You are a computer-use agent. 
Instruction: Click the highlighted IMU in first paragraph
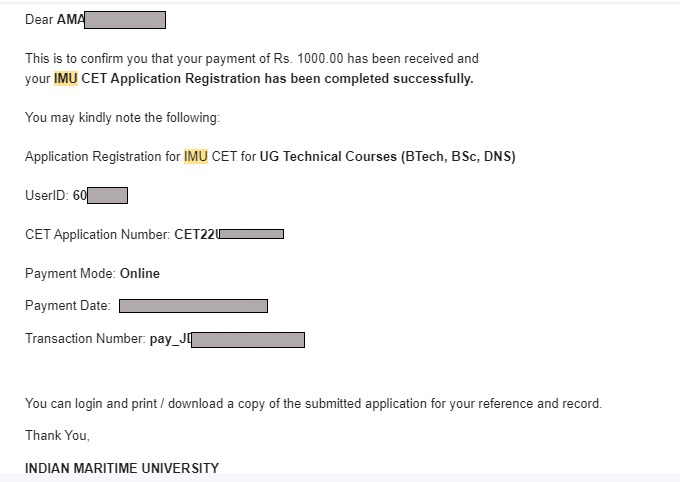click(66, 79)
